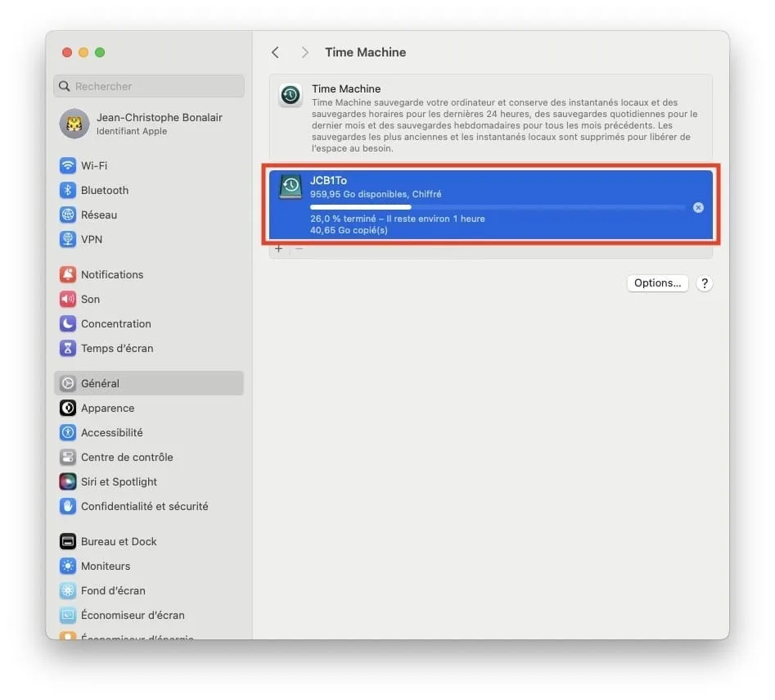Open the Réseau globe icon
Screen dimensions: 775x700
pos(68,215)
